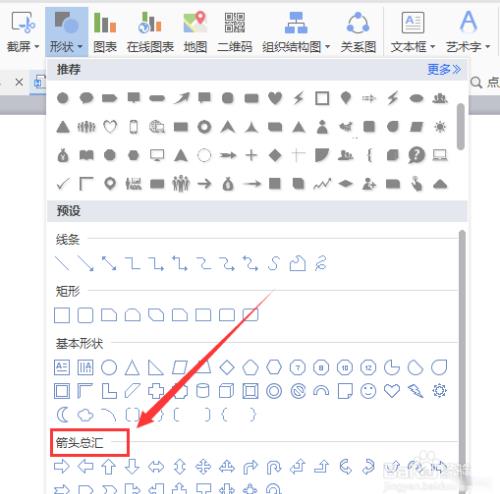Select the straight line in 线条
Image resolution: width=500 pixels, height=494 pixels.
62,263
